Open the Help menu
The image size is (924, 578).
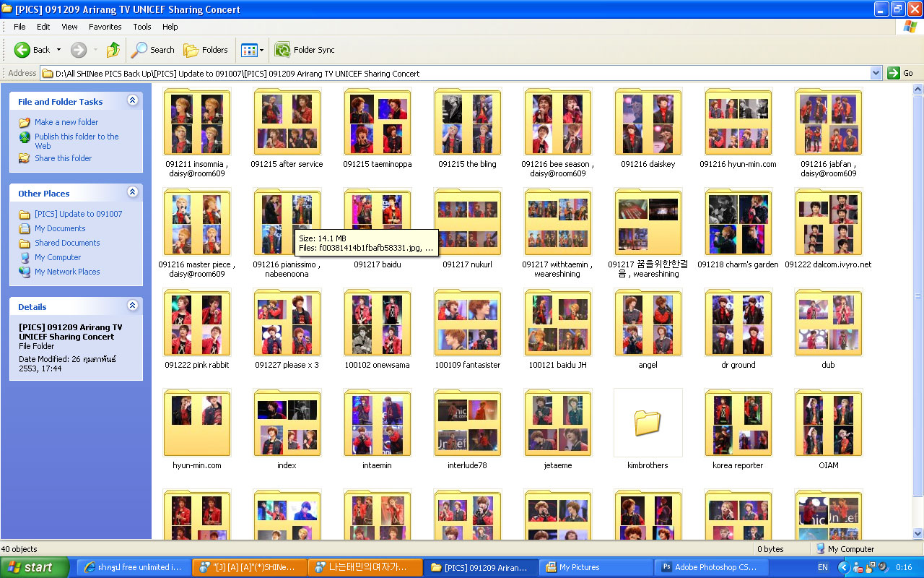170,27
